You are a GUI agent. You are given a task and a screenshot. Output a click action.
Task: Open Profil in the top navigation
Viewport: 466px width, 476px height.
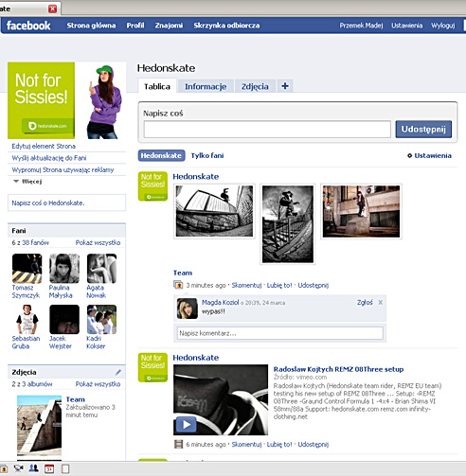click(135, 26)
